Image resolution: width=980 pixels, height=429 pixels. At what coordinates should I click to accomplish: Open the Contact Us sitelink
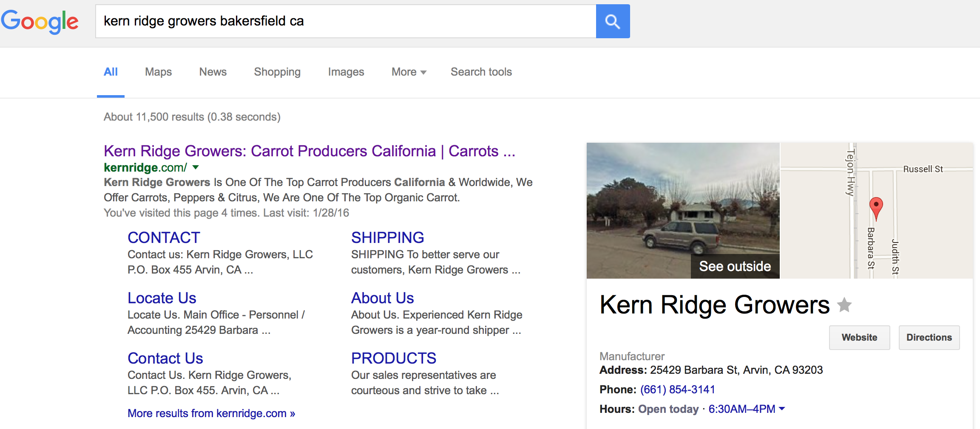(165, 358)
